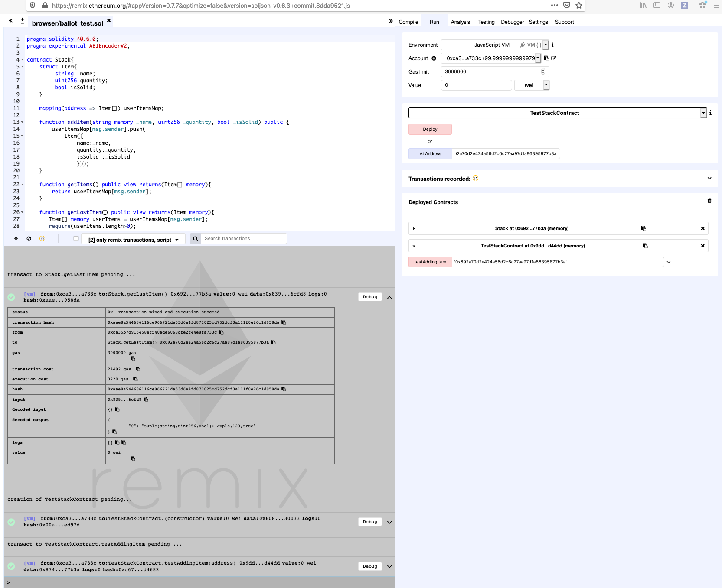The image size is (722, 588).
Task: Copy Stack contract address
Action: tap(644, 228)
